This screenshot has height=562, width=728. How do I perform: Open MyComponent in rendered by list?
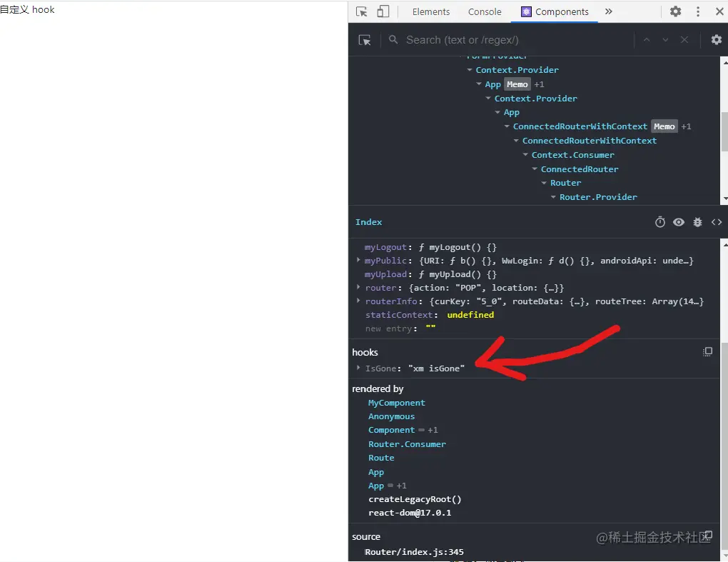click(397, 403)
